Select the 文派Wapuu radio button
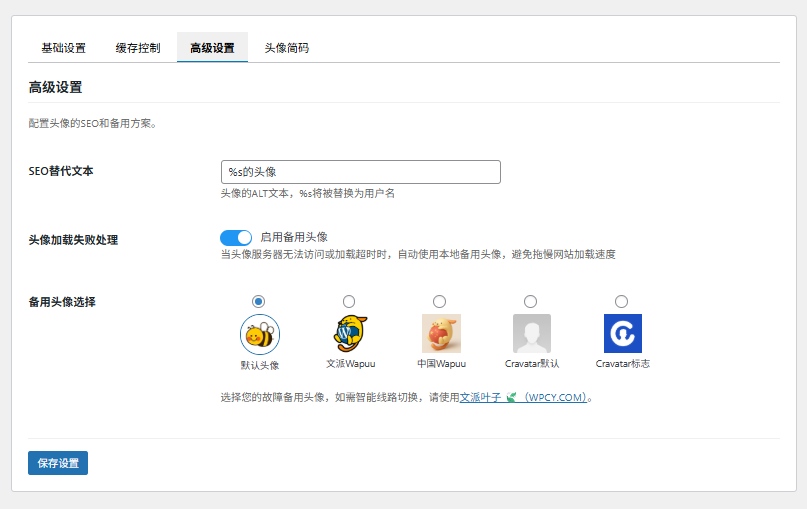This screenshot has width=807, height=509. click(349, 301)
